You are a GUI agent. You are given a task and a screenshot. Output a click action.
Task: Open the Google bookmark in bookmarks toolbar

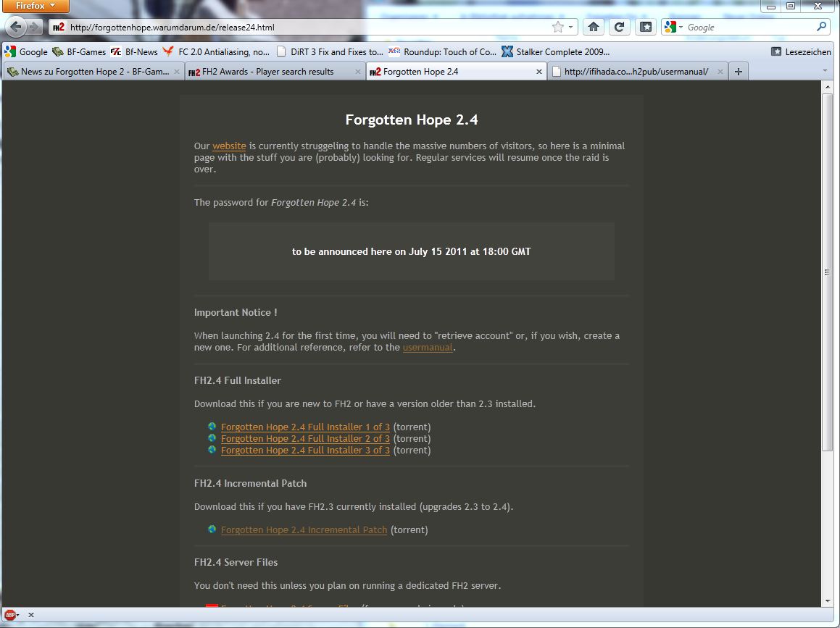pyautogui.click(x=26, y=52)
